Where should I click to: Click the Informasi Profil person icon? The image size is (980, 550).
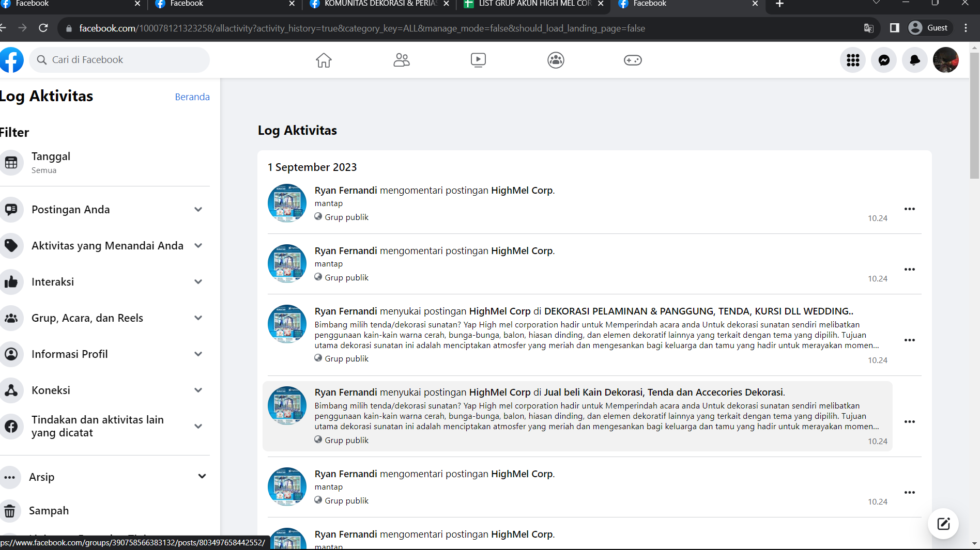coord(11,354)
